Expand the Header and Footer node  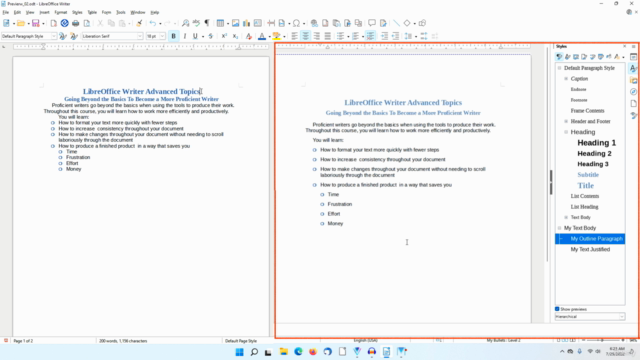click(x=566, y=121)
